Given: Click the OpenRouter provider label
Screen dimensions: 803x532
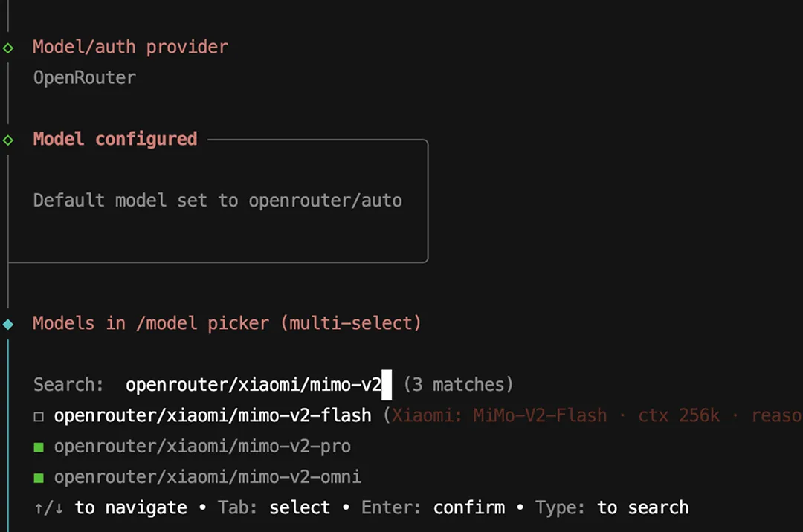Looking at the screenshot, I should (x=84, y=77).
